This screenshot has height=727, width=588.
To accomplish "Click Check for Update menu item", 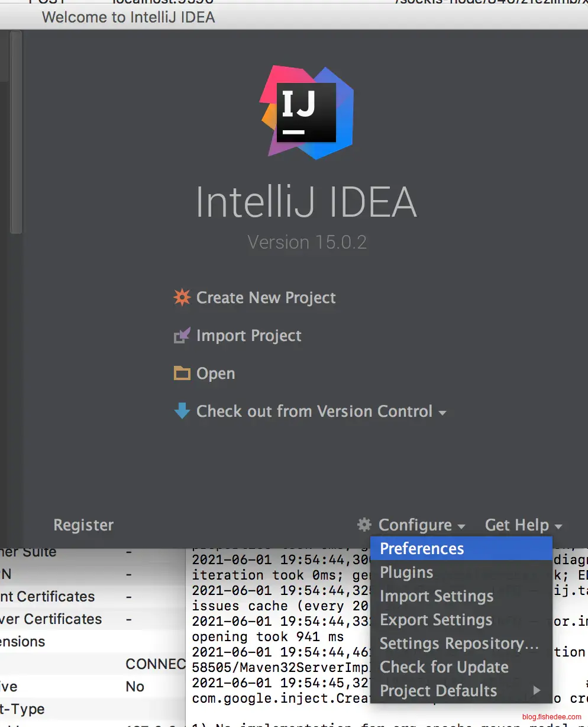I will [x=444, y=667].
